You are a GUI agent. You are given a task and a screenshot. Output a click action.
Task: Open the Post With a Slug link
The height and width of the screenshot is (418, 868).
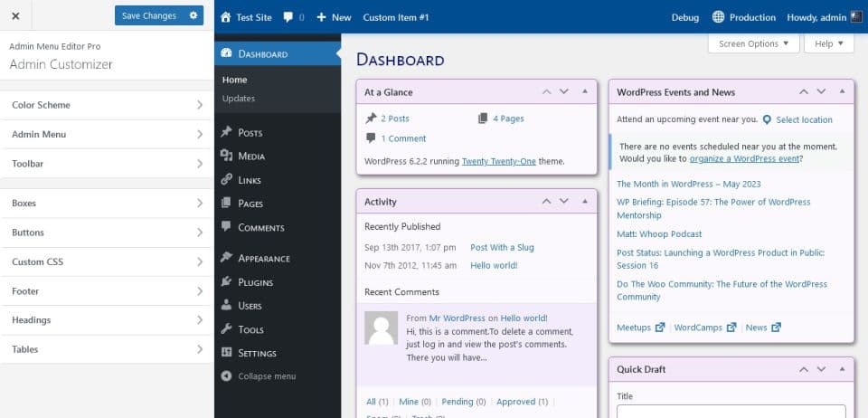(x=502, y=248)
